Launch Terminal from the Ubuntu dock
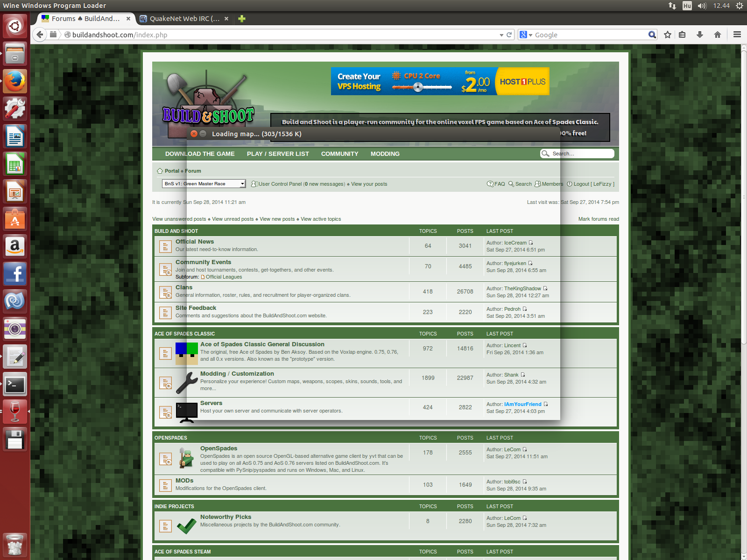 [15, 385]
